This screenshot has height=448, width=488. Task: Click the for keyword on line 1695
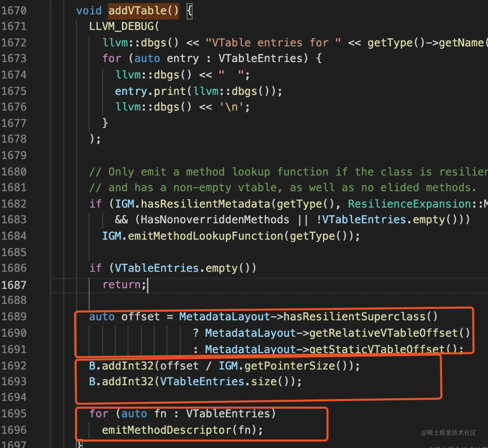coord(99,414)
